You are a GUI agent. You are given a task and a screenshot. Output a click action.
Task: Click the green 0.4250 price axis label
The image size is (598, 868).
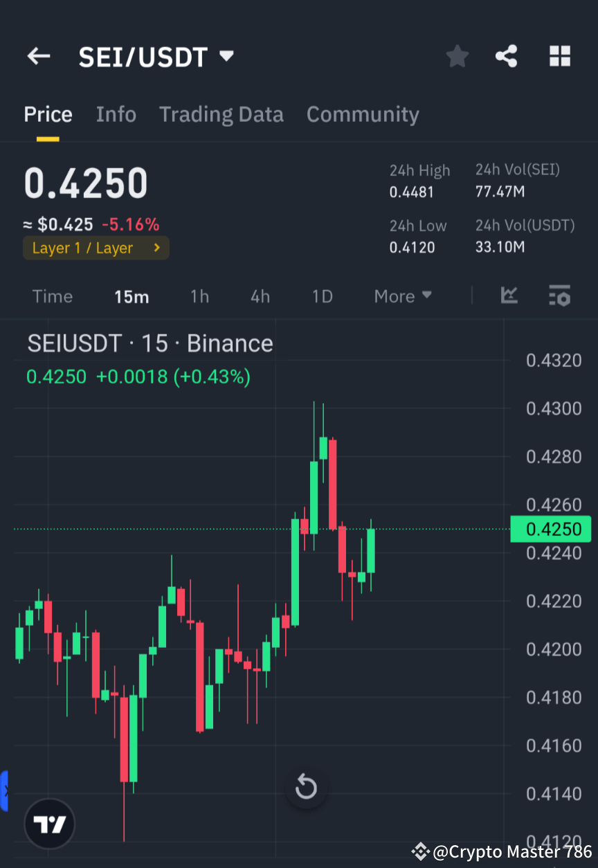[x=551, y=529]
